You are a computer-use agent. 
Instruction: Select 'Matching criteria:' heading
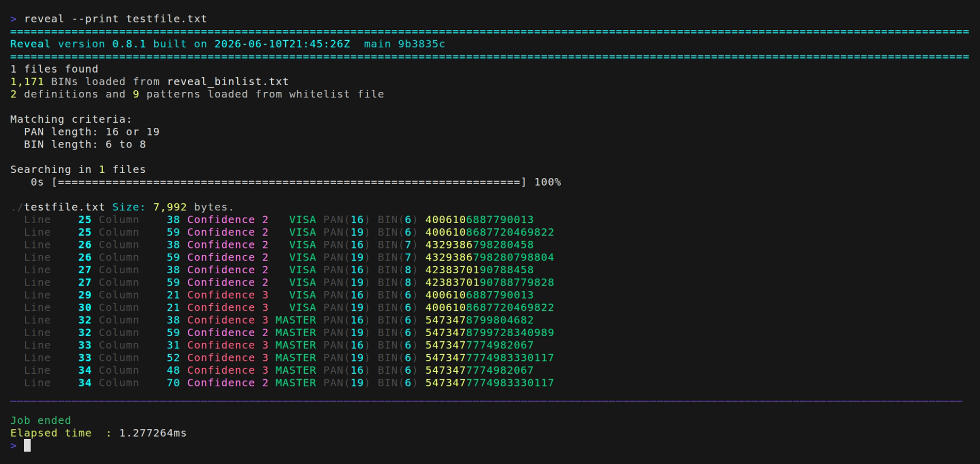[x=71, y=120]
